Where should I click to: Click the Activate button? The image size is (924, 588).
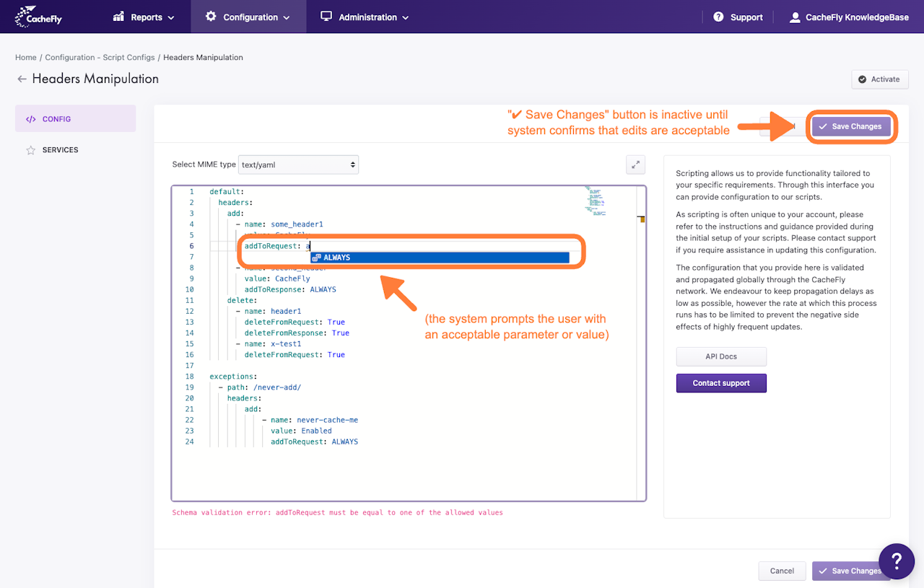click(x=879, y=79)
